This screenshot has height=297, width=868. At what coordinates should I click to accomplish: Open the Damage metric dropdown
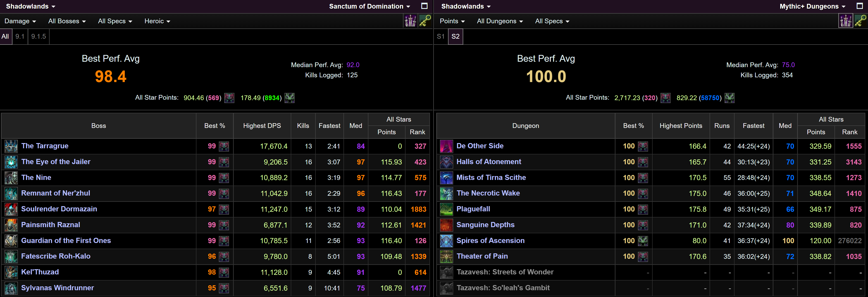[20, 21]
